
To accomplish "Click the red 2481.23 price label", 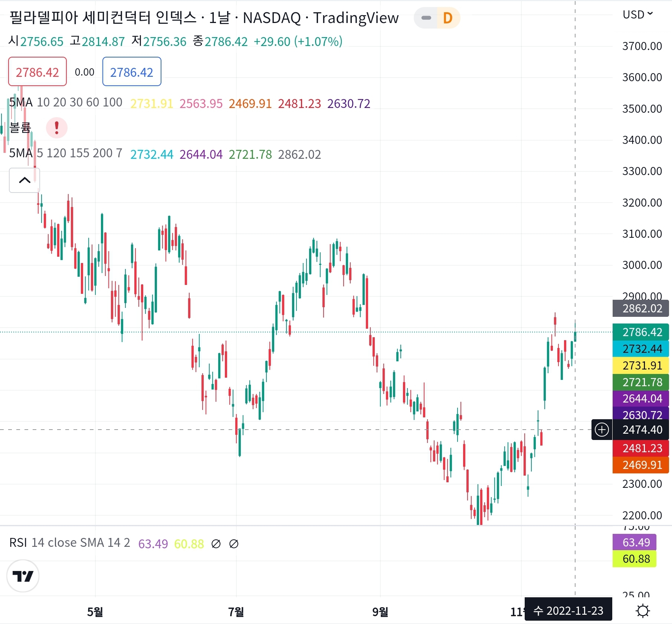I will (640, 448).
